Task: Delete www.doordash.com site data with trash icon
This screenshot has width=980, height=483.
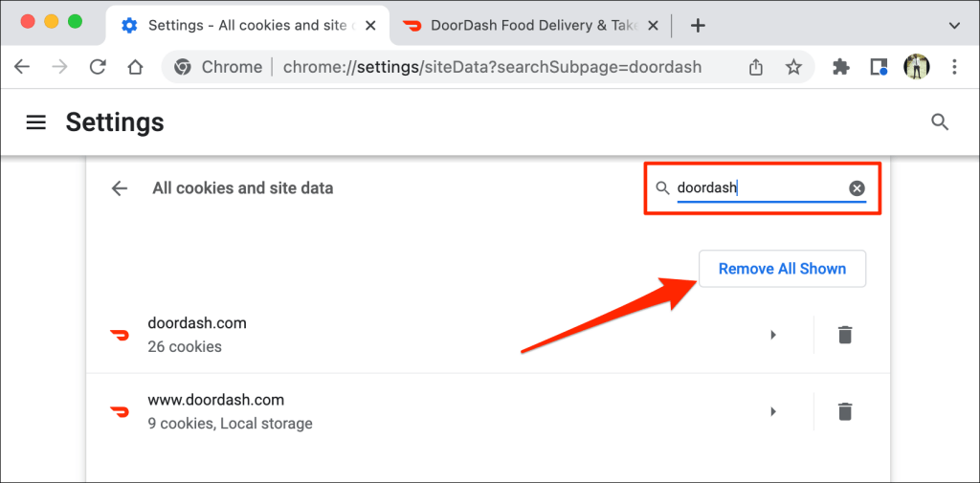Action: click(x=844, y=411)
